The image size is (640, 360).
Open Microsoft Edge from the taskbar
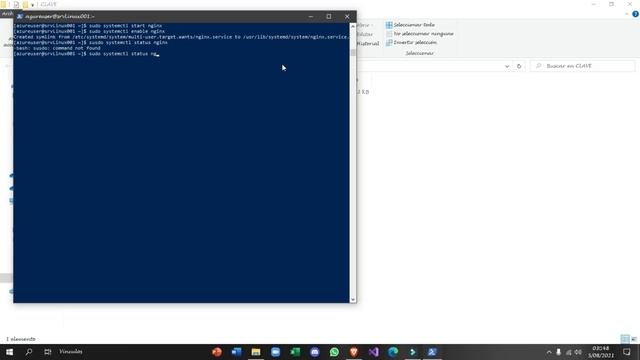point(393,352)
